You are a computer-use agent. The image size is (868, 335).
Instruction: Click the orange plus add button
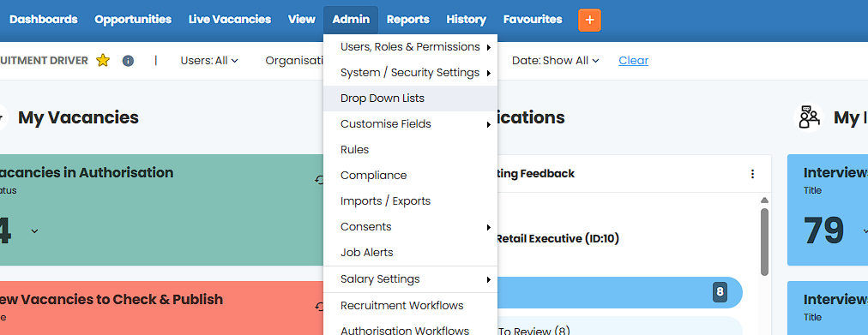click(589, 20)
